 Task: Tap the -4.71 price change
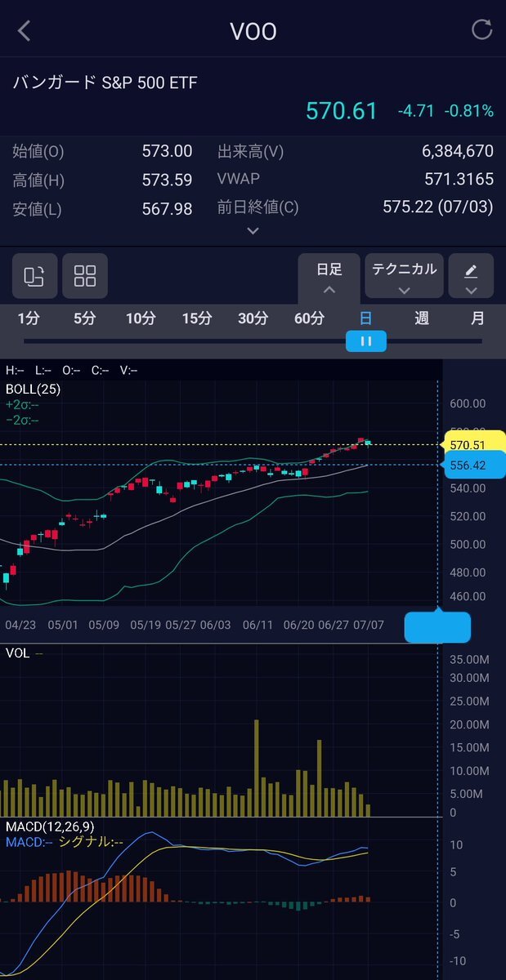pos(417,111)
